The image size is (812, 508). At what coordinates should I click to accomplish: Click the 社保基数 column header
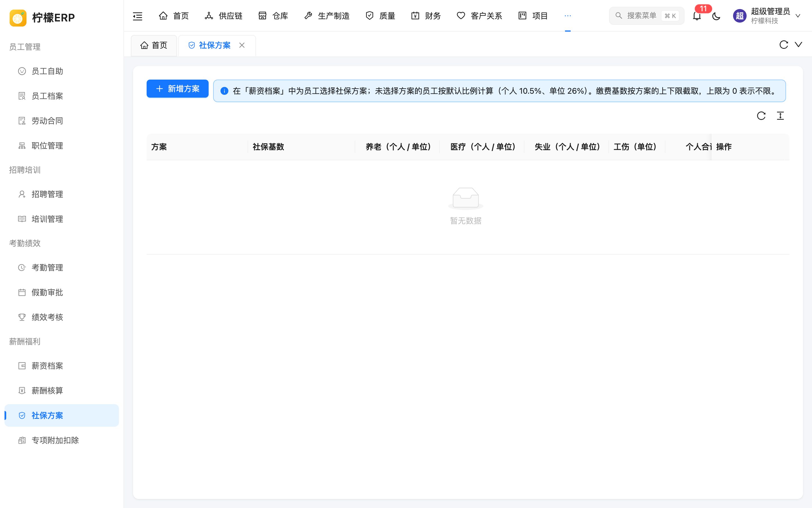301,147
